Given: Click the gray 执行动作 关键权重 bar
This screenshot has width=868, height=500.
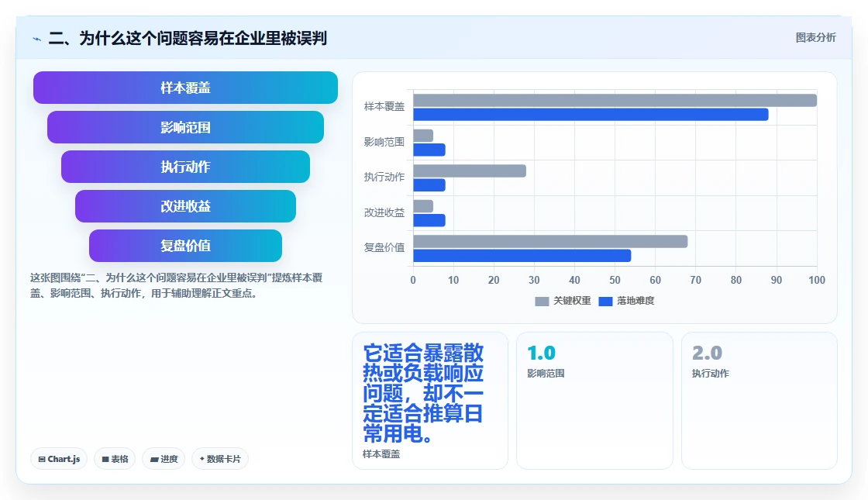Looking at the screenshot, I should (x=470, y=171).
